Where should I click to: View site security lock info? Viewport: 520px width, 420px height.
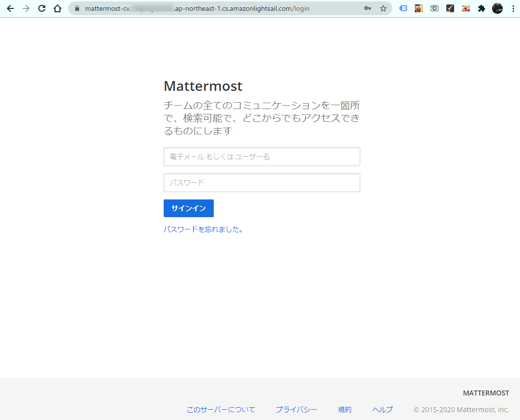pos(77,8)
